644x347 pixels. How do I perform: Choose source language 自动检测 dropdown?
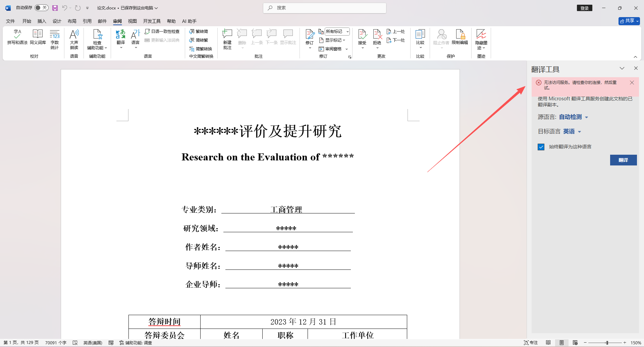[574, 117]
